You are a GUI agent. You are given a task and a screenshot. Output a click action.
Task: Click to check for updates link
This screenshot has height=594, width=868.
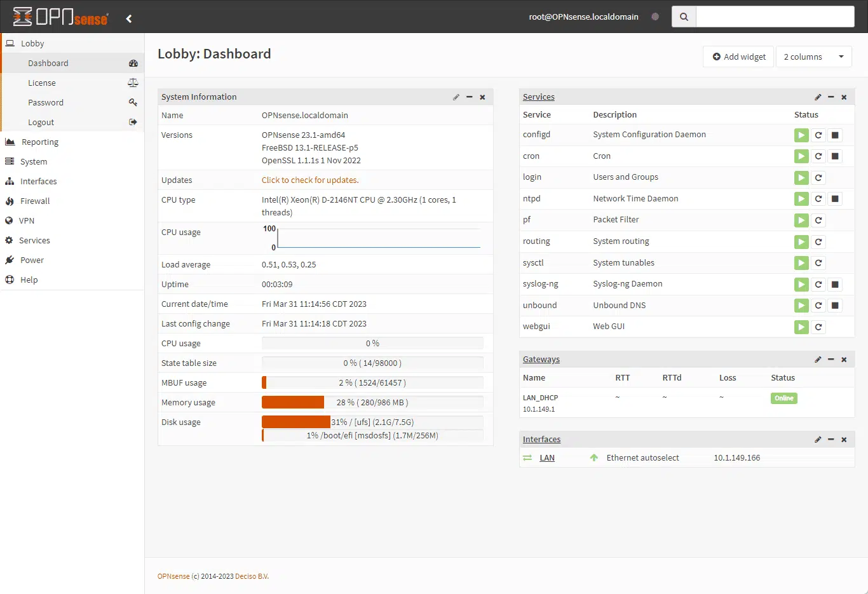pyautogui.click(x=310, y=180)
